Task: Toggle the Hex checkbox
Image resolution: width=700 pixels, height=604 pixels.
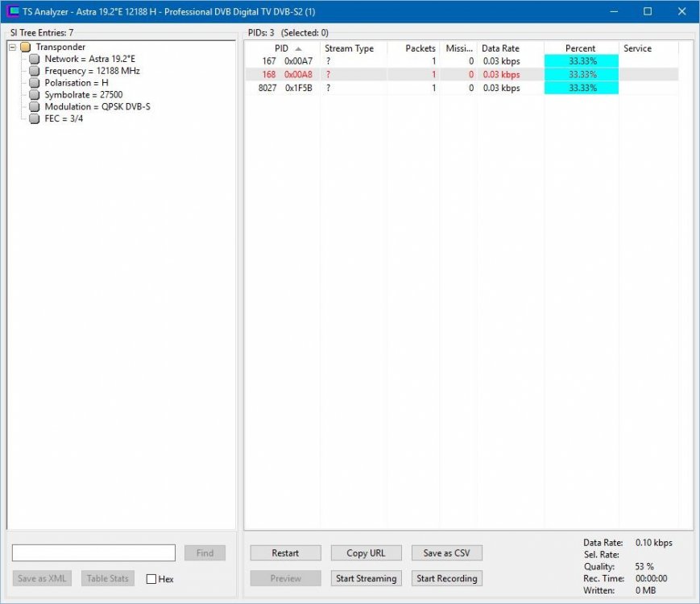Action: click(151, 579)
